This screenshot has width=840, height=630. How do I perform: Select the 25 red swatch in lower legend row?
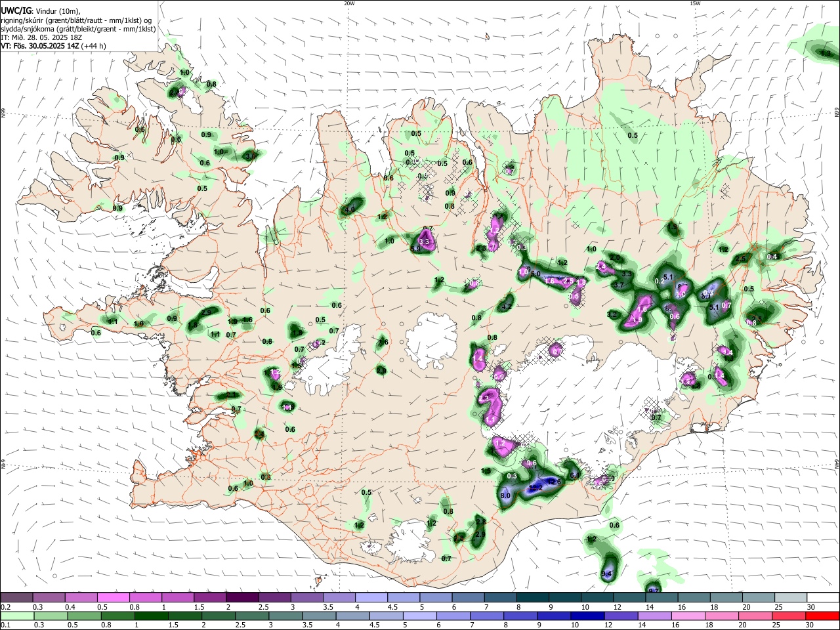pyautogui.click(x=789, y=616)
